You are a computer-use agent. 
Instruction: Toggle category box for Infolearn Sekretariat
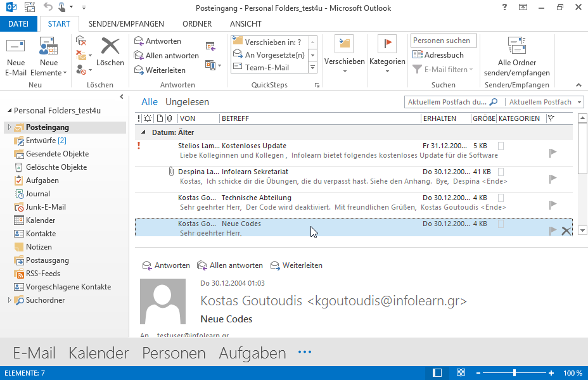click(x=501, y=172)
